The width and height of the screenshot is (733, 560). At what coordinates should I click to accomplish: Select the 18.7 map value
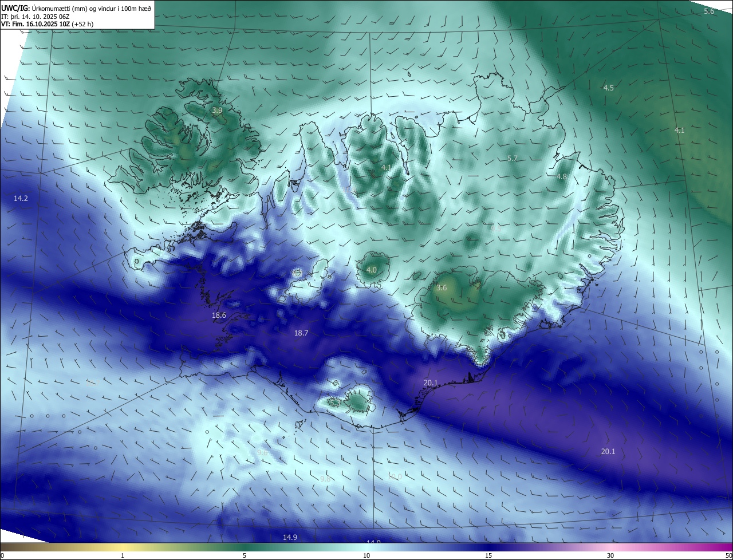pyautogui.click(x=301, y=333)
